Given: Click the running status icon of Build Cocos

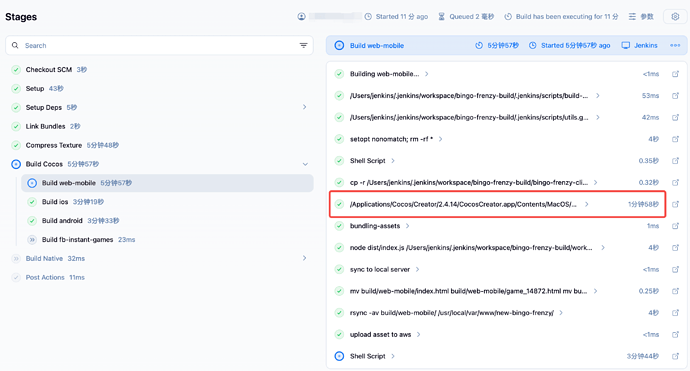Looking at the screenshot, I should [16, 164].
